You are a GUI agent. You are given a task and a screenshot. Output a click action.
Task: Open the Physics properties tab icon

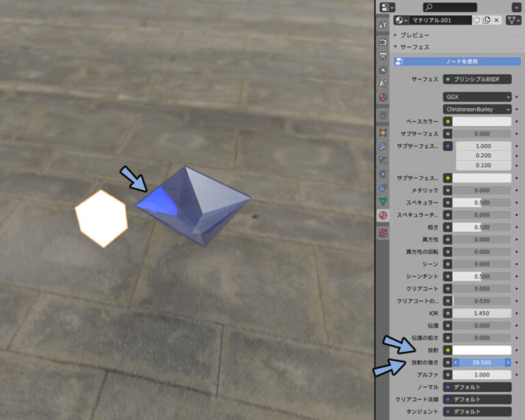pos(383,174)
